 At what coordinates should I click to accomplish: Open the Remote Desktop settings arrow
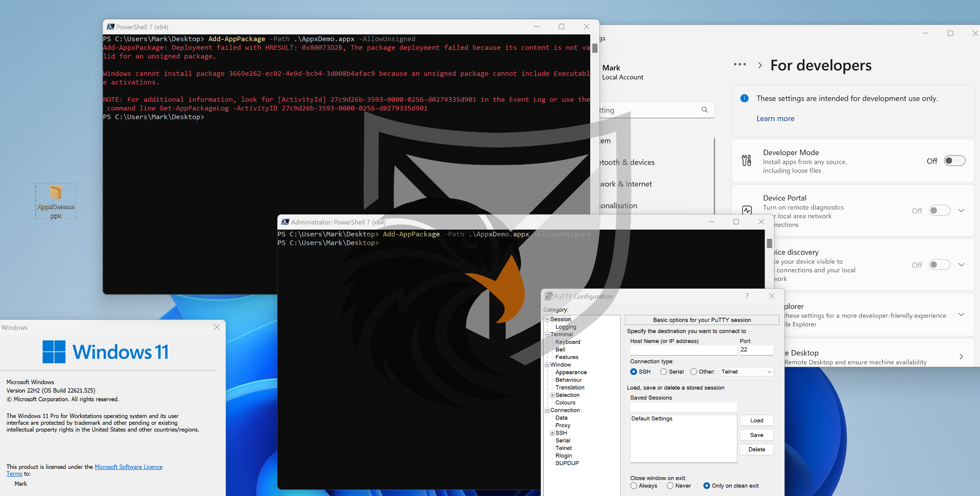coord(961,356)
